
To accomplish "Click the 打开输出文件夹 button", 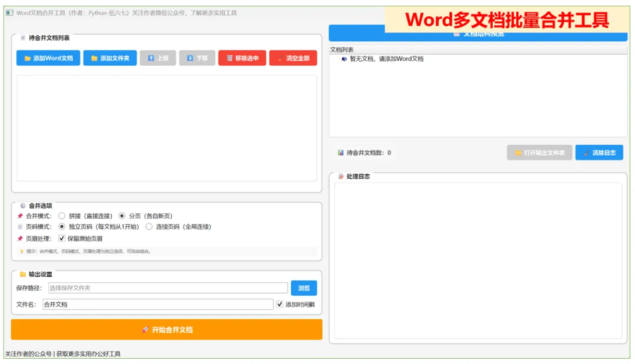I will (x=539, y=153).
